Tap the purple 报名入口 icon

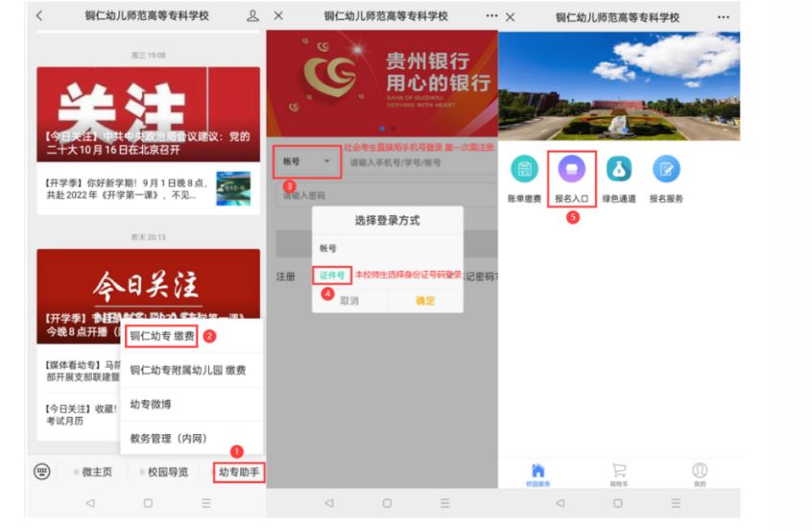571,170
